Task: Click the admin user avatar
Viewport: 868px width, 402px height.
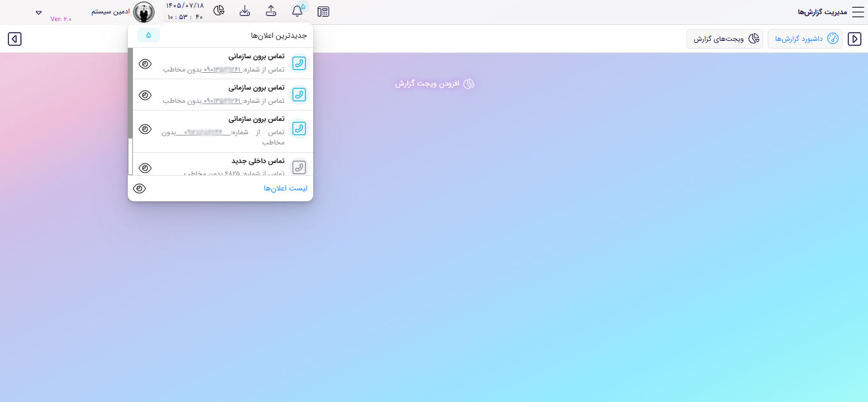Action: click(144, 12)
